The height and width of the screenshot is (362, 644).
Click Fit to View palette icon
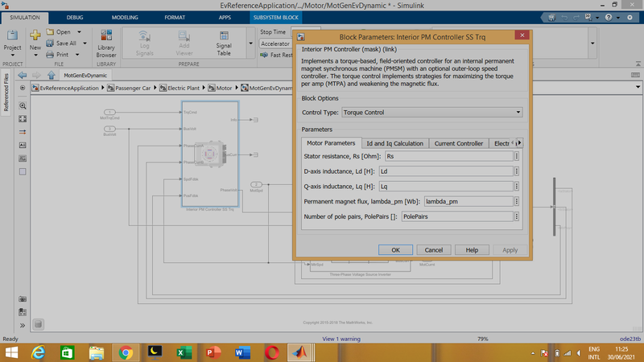click(23, 119)
